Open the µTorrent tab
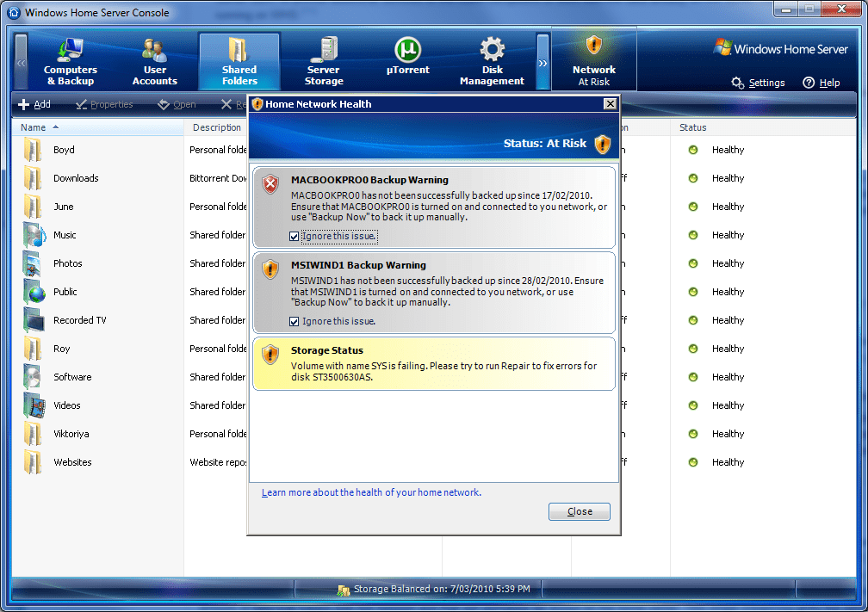The width and height of the screenshot is (868, 612). (x=408, y=57)
